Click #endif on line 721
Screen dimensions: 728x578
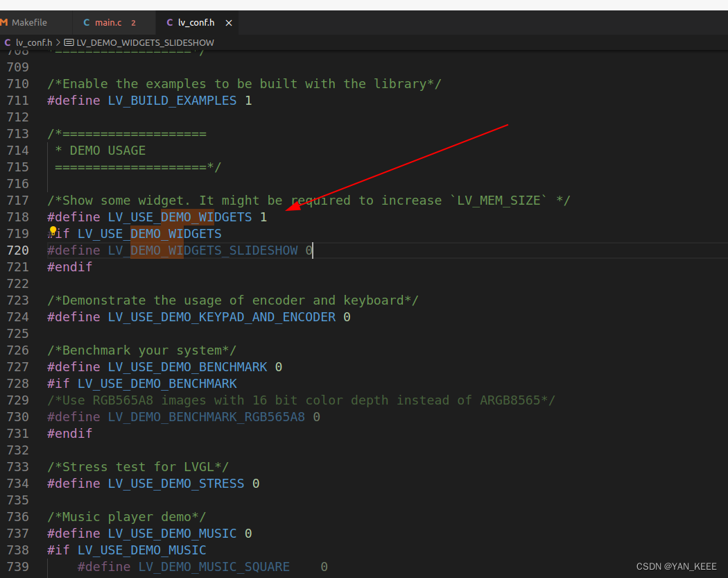pos(69,267)
